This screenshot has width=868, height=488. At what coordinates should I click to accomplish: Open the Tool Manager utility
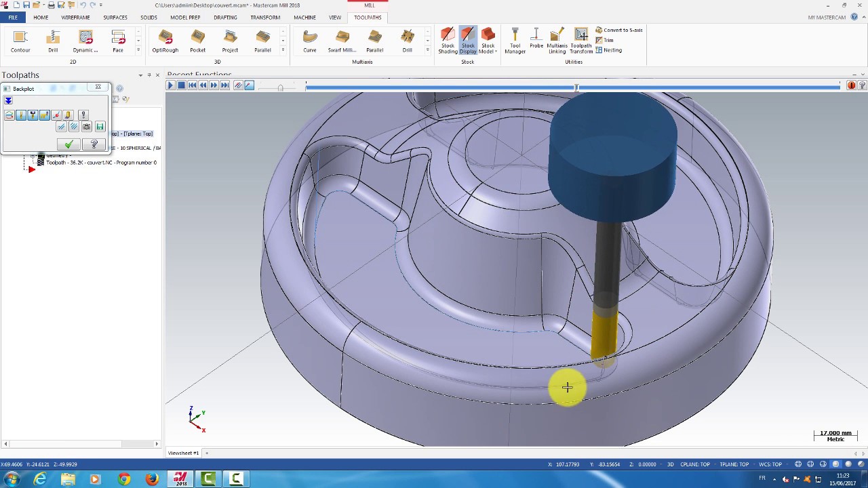(x=515, y=41)
